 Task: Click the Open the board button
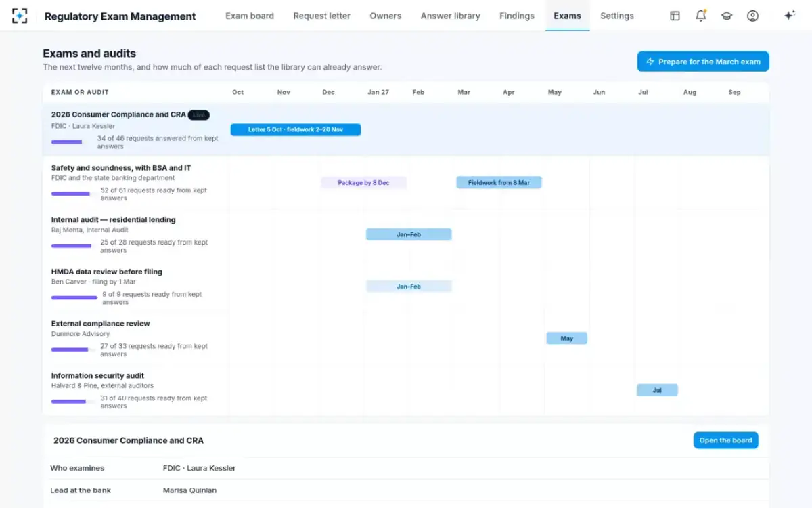(x=725, y=440)
